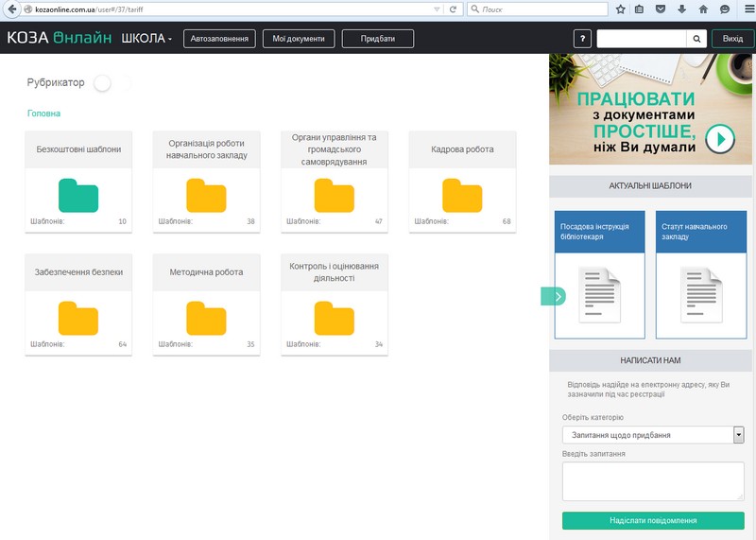Click the help question mark button

point(582,39)
